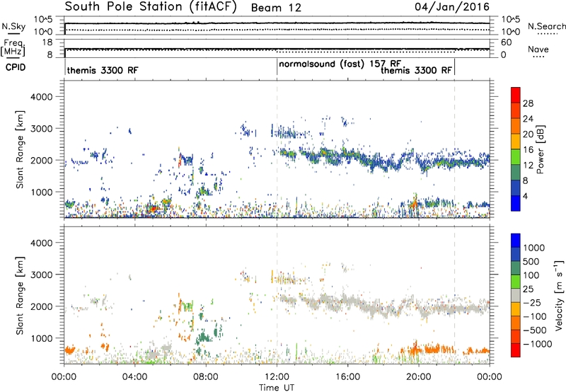Click the "Slant Range [km]" label of the power panel
This screenshot has width=566, height=392.
[x=20, y=149]
